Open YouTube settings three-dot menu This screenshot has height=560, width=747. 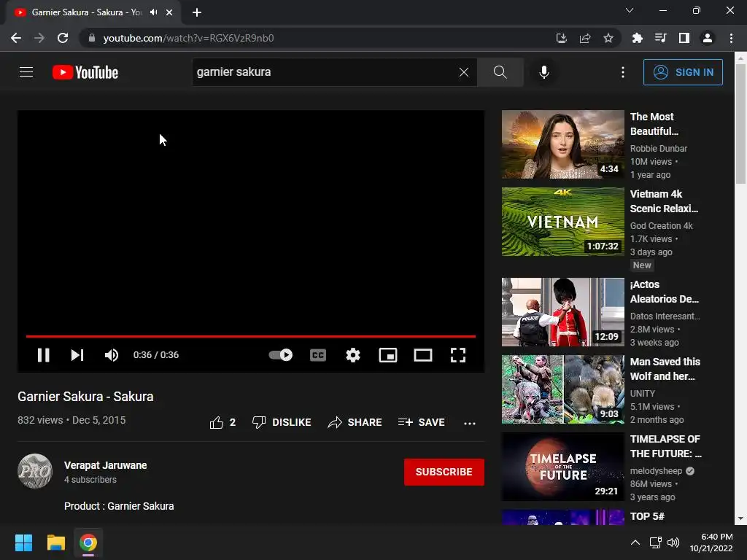[623, 72]
